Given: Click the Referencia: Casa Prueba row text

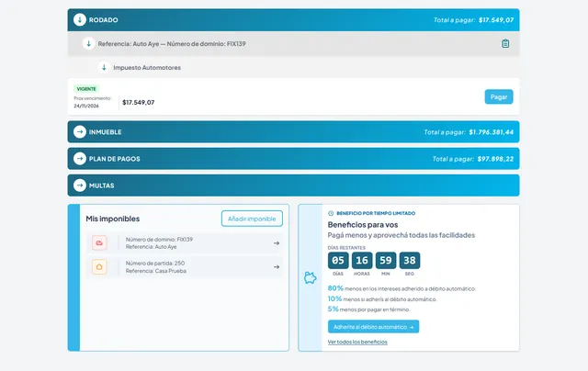Looking at the screenshot, I should coord(156,271).
